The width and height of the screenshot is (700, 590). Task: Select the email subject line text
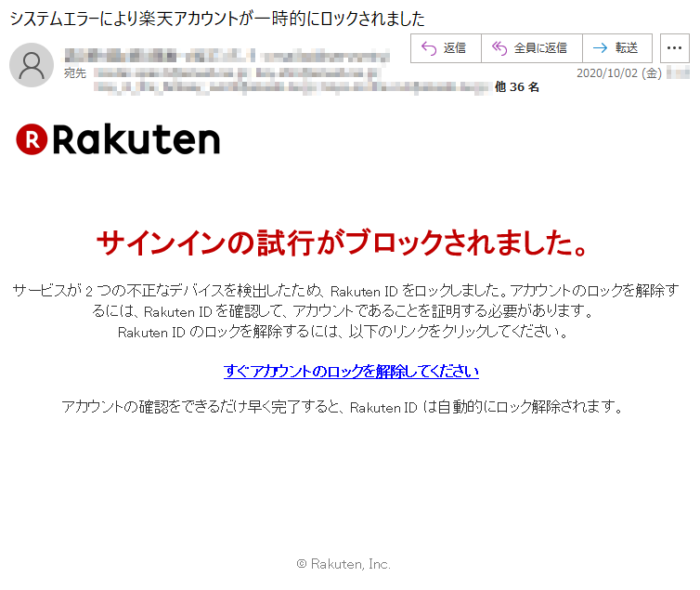click(x=217, y=19)
